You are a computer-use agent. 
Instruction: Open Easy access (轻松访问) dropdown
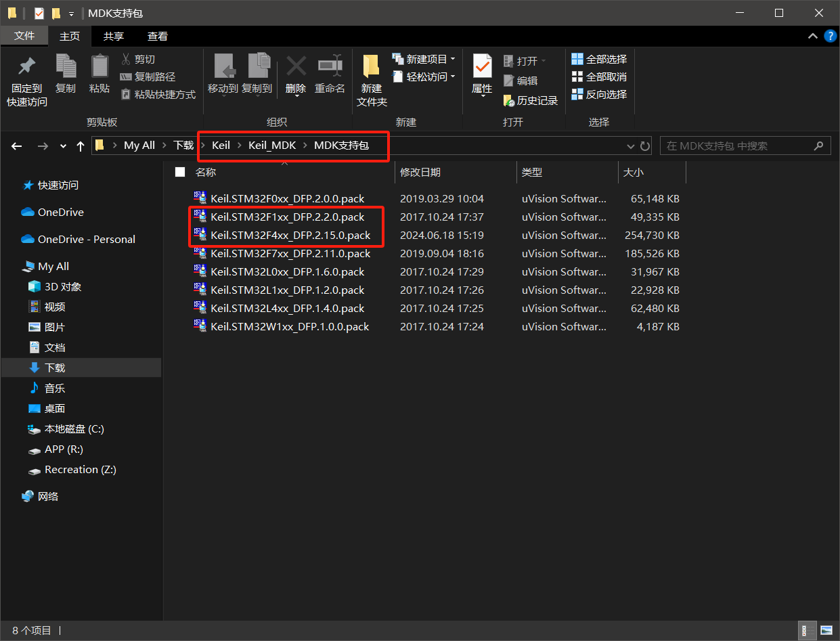tap(424, 77)
